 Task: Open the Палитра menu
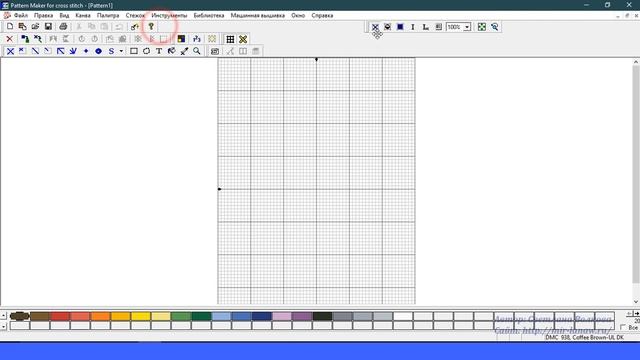pyautogui.click(x=108, y=16)
